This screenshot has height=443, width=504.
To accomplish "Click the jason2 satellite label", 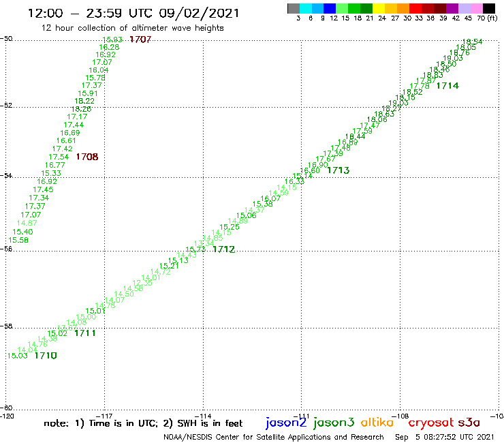I will [x=286, y=423].
